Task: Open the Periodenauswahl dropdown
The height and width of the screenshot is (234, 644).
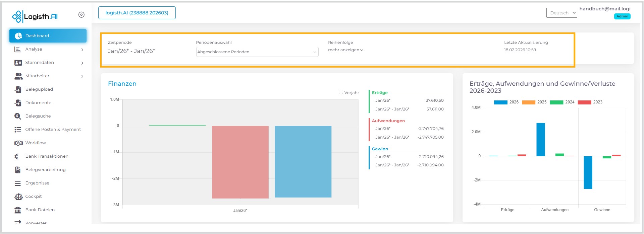Action: pyautogui.click(x=257, y=52)
